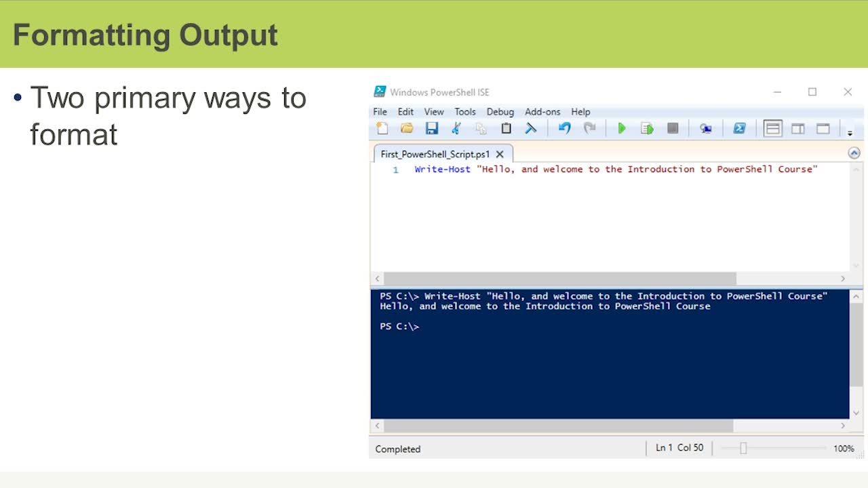Select the First_PowerShell_Script.ps1 tab
This screenshot has width=868, height=488.
[x=435, y=155]
